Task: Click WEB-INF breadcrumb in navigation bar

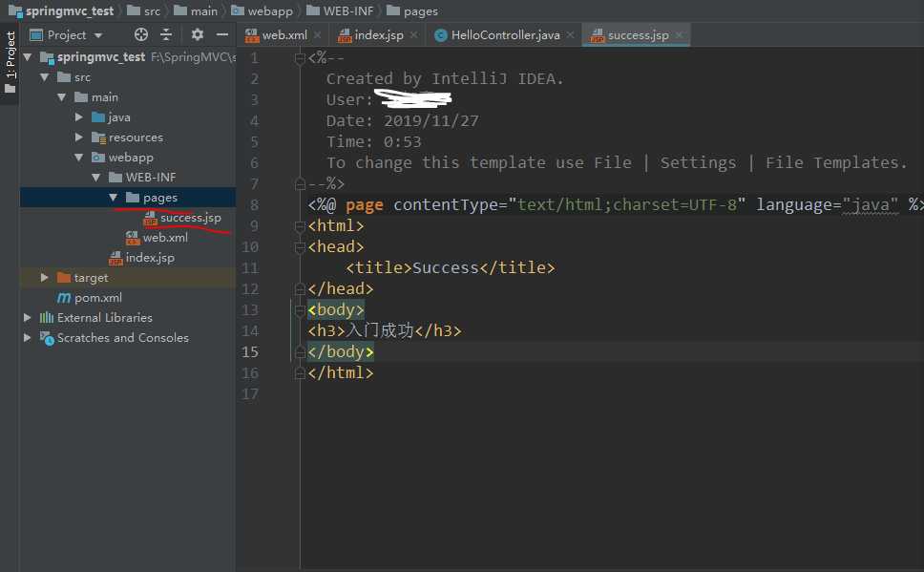Action: [x=340, y=11]
